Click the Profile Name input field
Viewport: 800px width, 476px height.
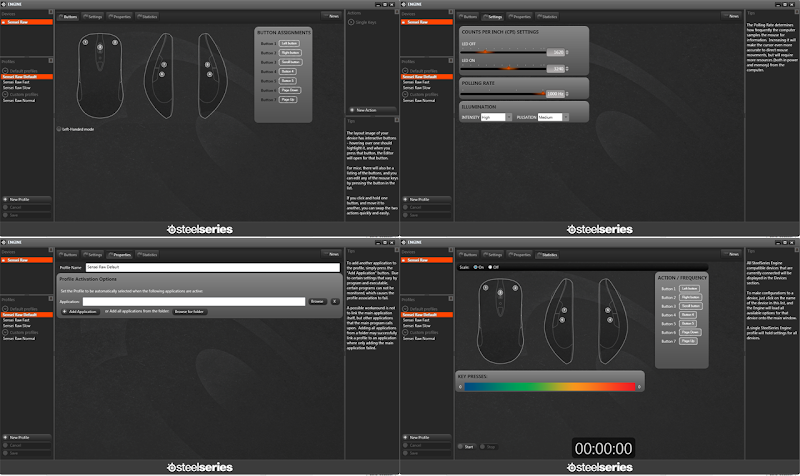213,267
